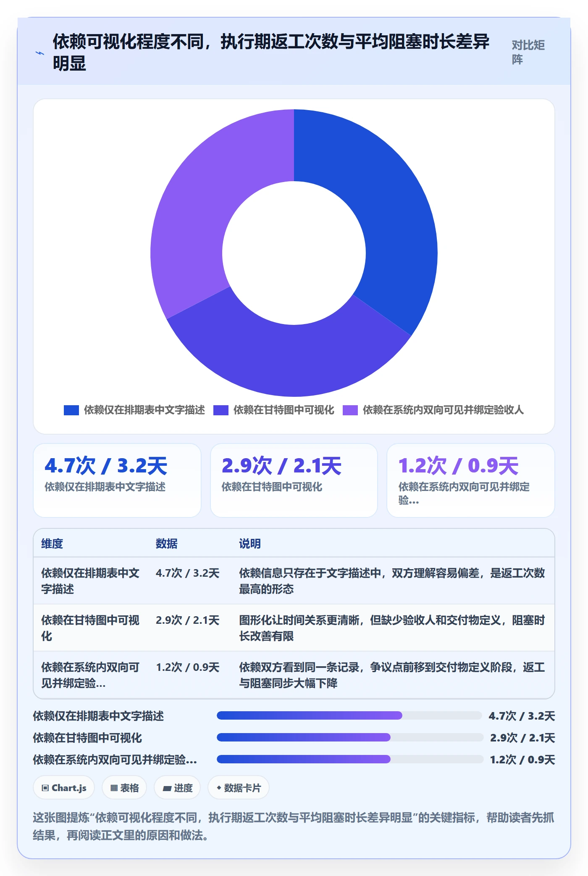Open the 1.2次 / 0.9天 data card

coord(471,480)
